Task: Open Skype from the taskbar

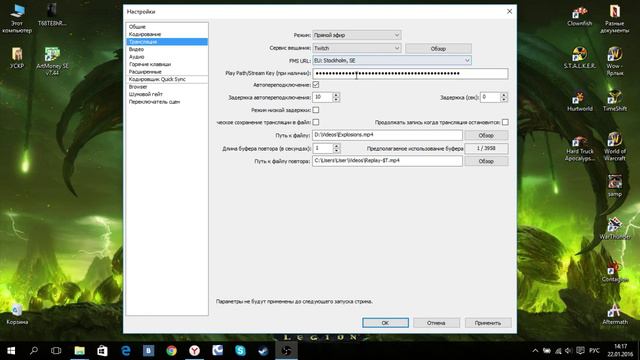Action: 240,351
